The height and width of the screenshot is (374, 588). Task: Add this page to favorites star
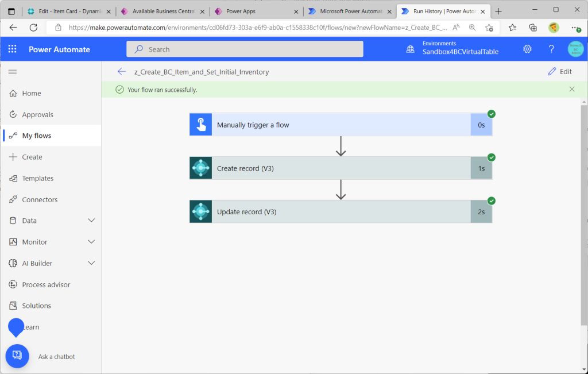489,28
